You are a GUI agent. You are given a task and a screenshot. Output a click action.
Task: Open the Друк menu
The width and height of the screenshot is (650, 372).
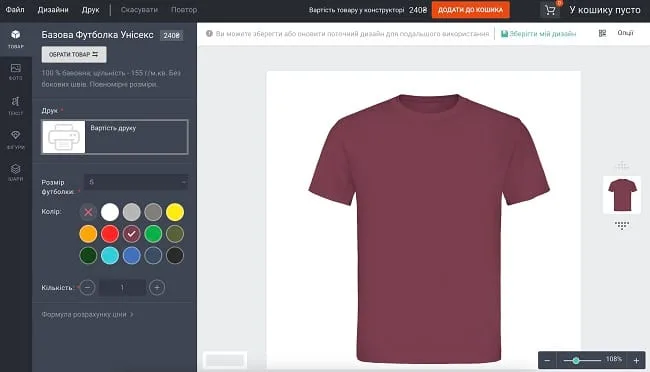point(90,10)
